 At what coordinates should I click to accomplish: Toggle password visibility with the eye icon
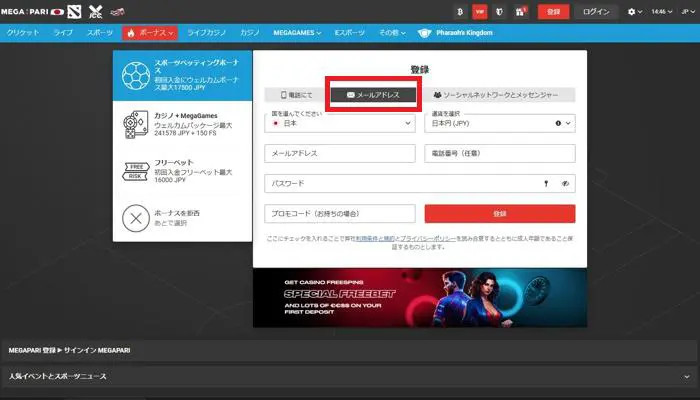pos(565,184)
